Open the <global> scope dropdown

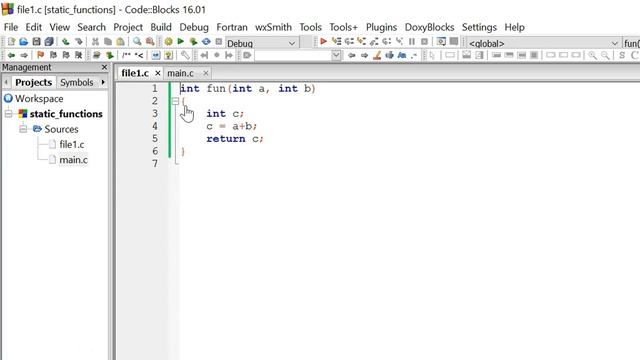click(x=543, y=43)
